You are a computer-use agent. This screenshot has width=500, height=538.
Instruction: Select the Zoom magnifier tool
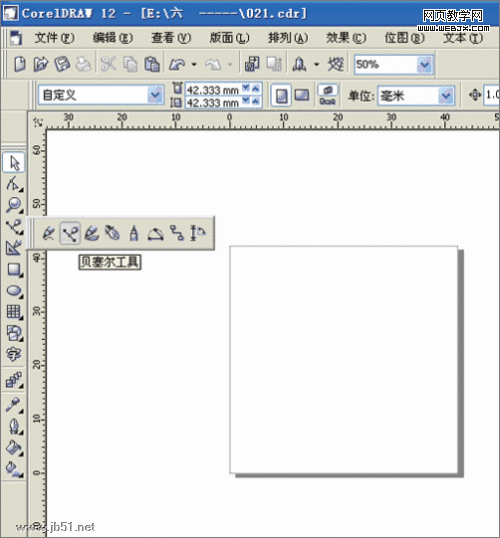click(x=14, y=205)
